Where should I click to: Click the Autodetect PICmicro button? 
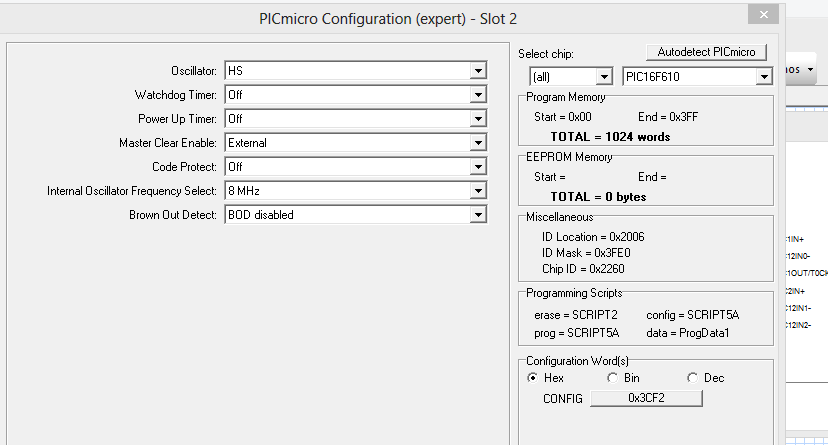[x=707, y=52]
